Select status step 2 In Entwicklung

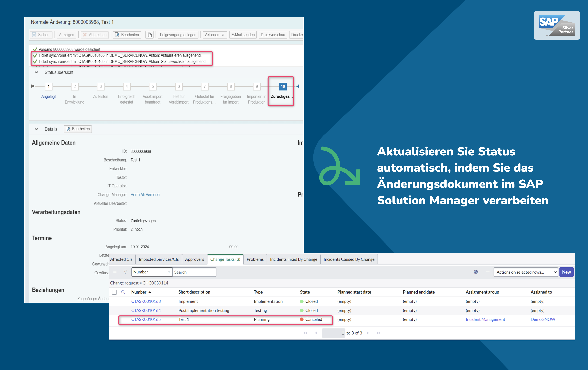coord(74,86)
